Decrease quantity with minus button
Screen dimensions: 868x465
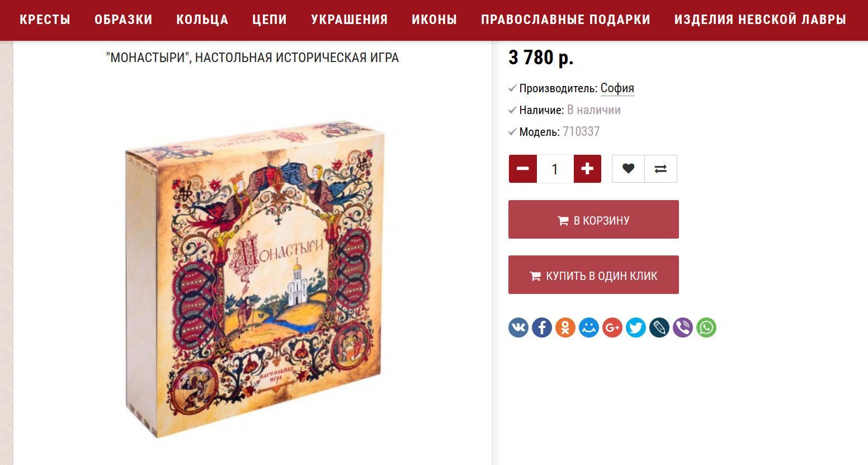coord(523,169)
